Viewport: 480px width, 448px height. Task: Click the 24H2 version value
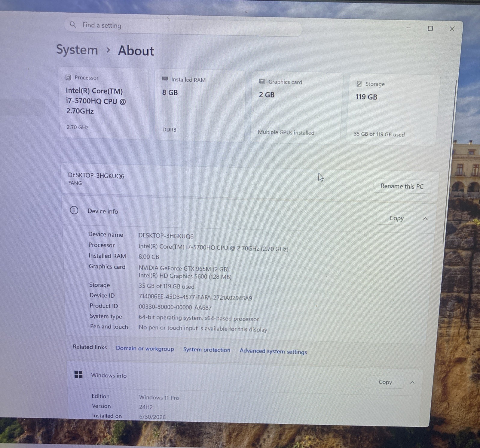click(146, 407)
